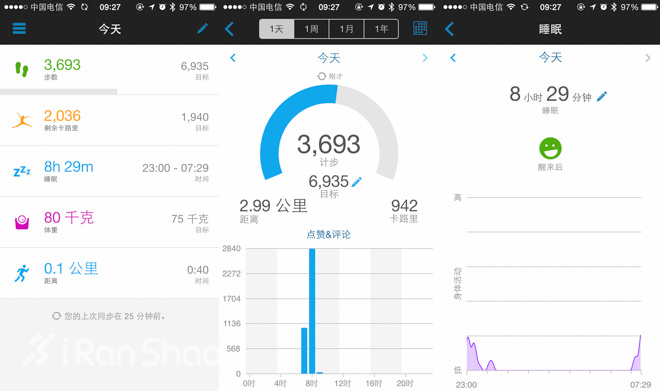
Task: Tap the sync refresh icon above last sync text
Action: coord(56,316)
